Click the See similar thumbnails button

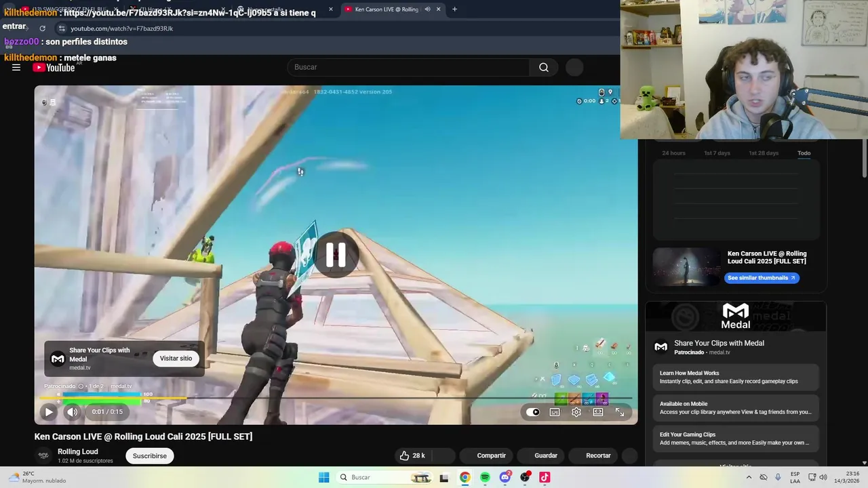point(762,278)
